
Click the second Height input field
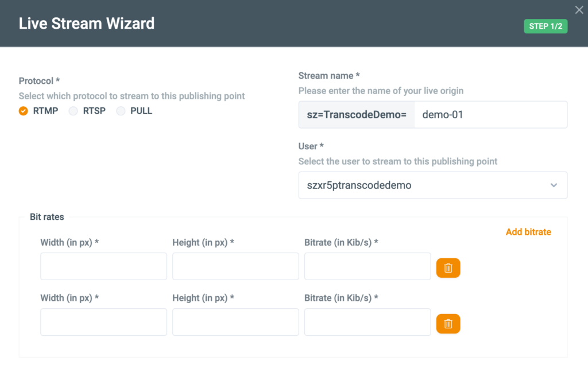[235, 321]
